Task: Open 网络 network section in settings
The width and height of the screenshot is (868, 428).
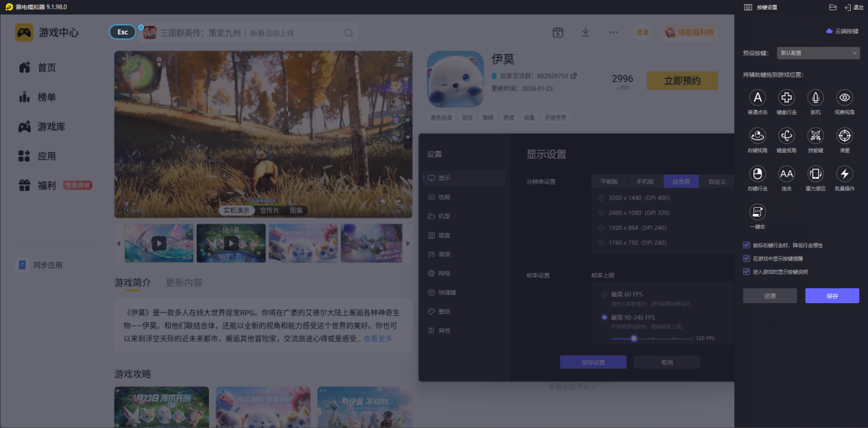Action: pyautogui.click(x=465, y=273)
